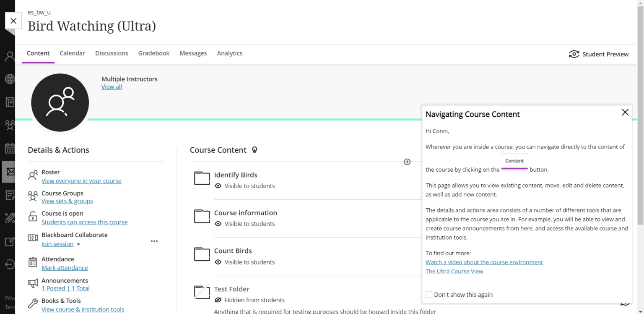Expand the Join session dropdown arrow
644x314 pixels.
pos(78,244)
